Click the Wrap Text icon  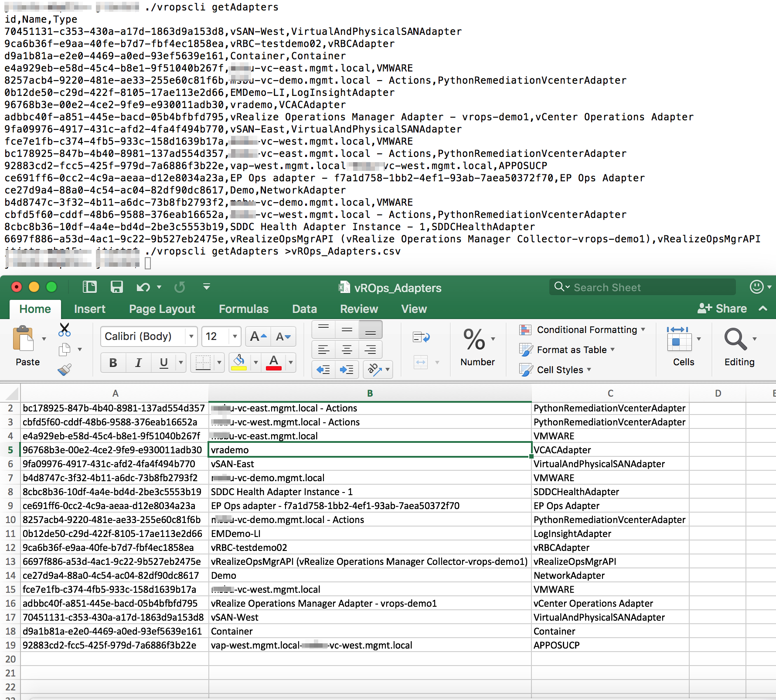[421, 337]
